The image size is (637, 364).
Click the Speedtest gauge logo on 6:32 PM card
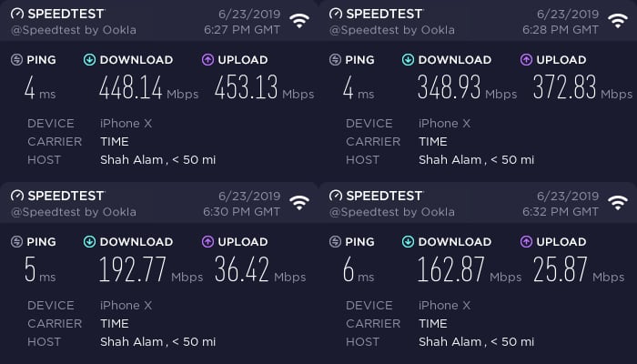pos(336,196)
